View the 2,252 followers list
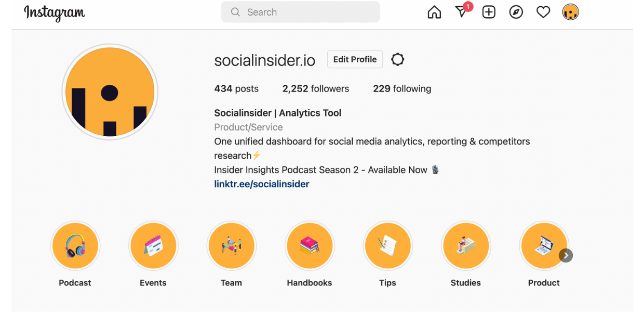 click(x=316, y=88)
